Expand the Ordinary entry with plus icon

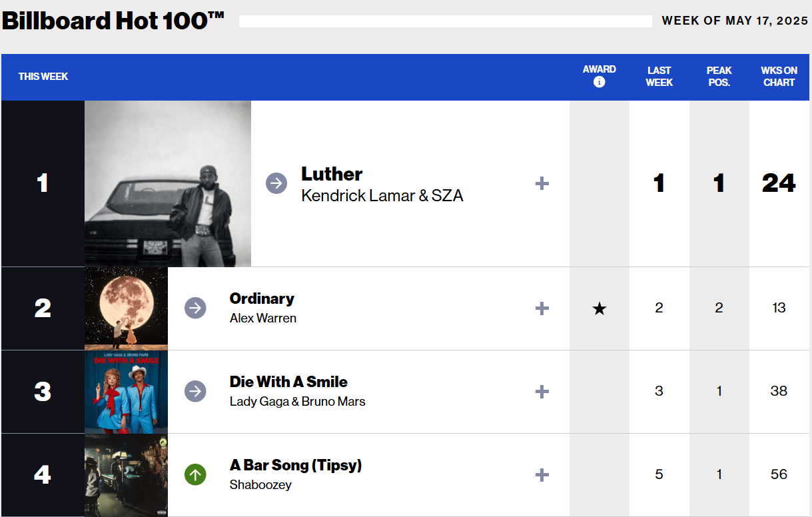pos(542,308)
